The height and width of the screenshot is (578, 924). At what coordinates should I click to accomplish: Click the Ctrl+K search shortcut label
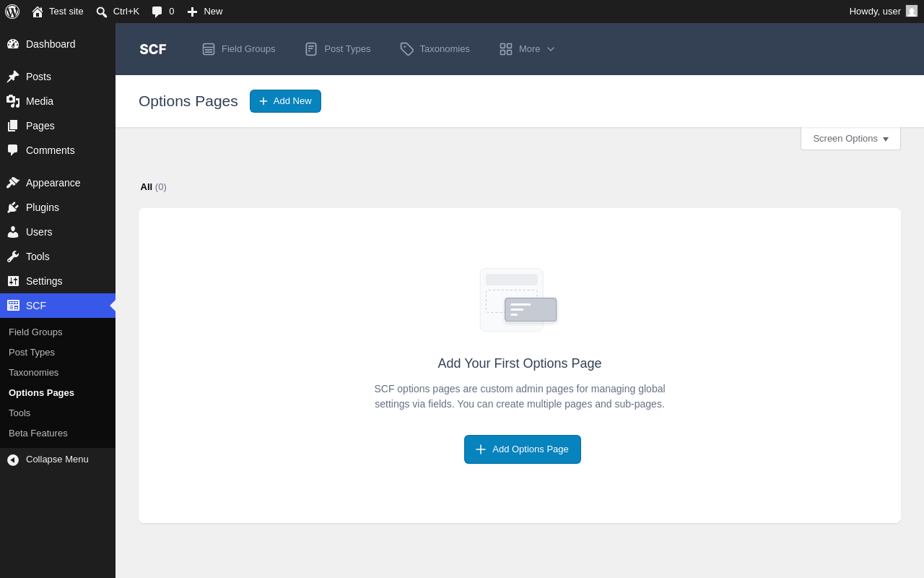click(126, 12)
